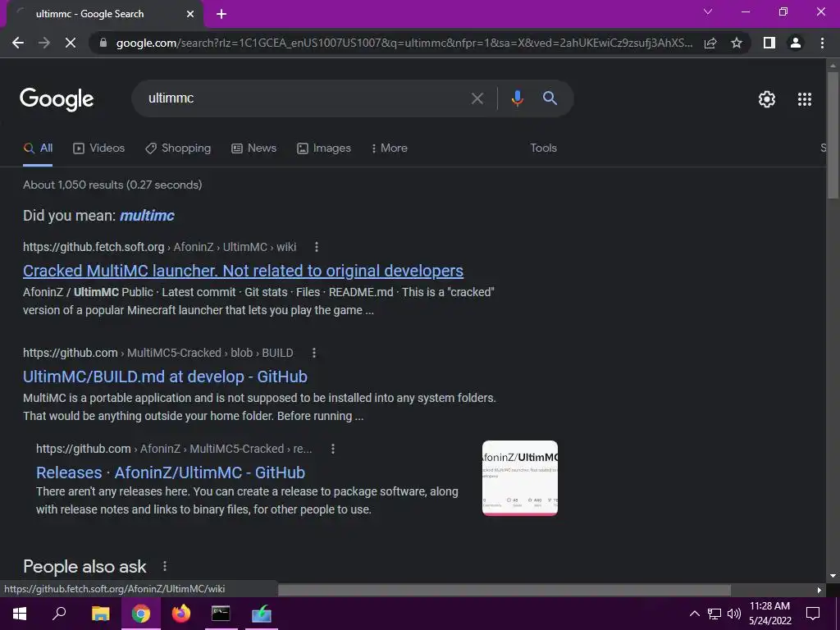Clear the search box with X
The image size is (840, 630).
(477, 98)
